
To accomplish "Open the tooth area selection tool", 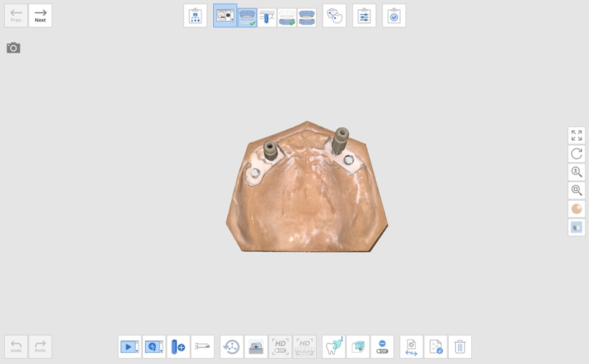I will coord(334,347).
